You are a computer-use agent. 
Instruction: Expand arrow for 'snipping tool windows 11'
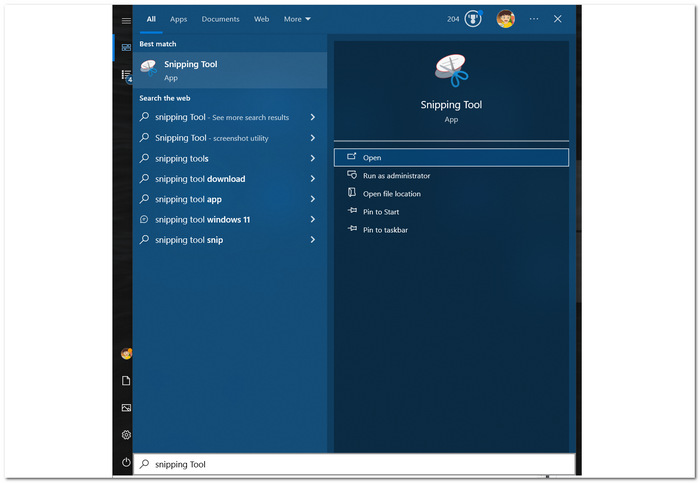pos(312,219)
